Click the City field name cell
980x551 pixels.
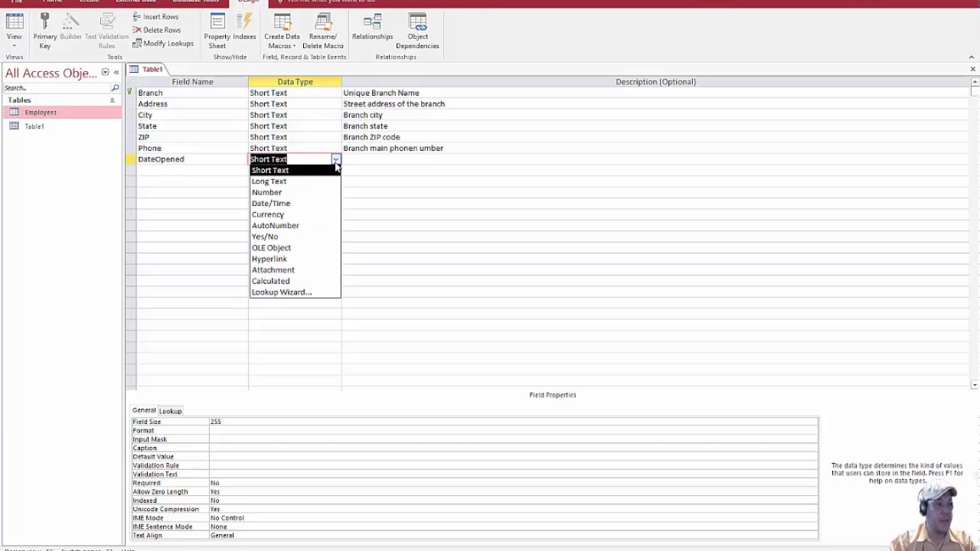point(192,115)
